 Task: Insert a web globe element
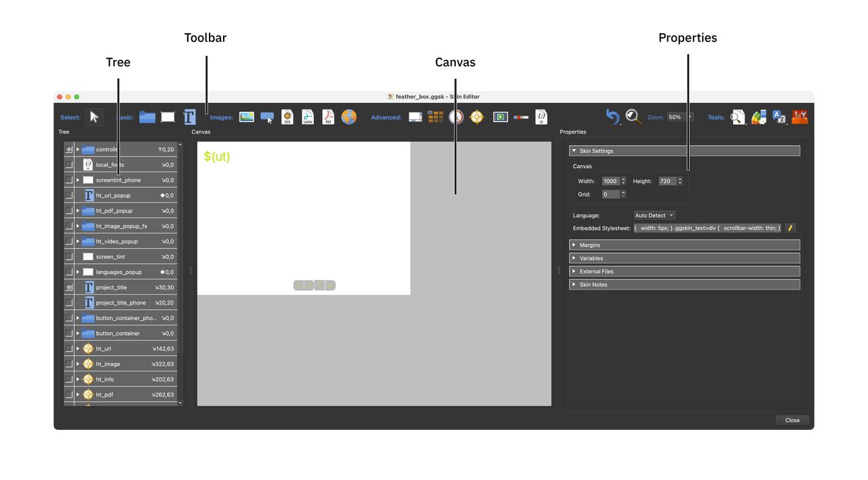pos(348,117)
